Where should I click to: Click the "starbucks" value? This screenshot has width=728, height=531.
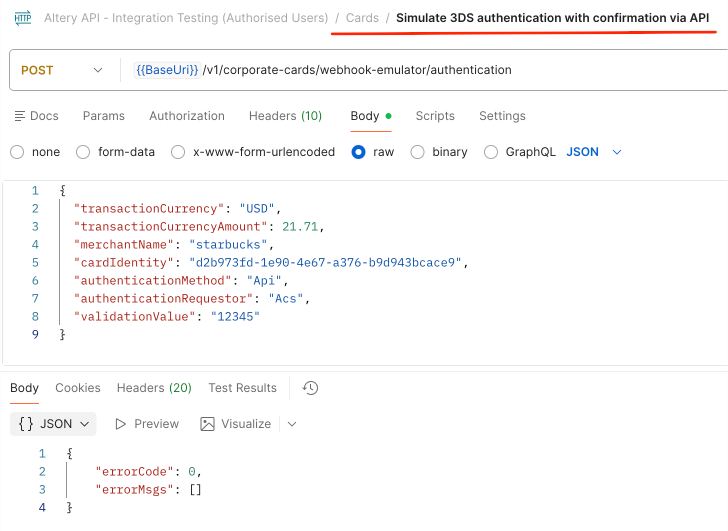[x=228, y=245]
